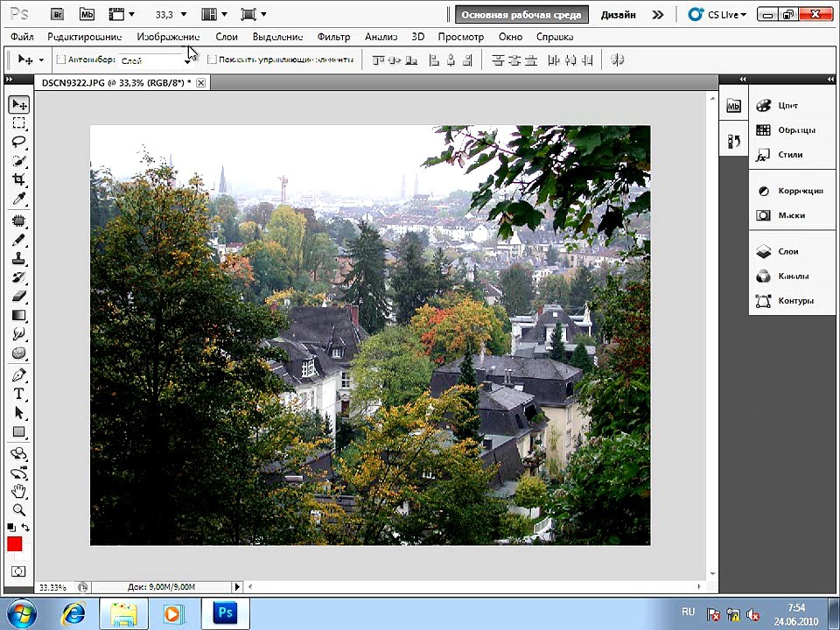The height and width of the screenshot is (630, 840).
Task: Expand the CS Live dropdown menu
Action: 717,15
